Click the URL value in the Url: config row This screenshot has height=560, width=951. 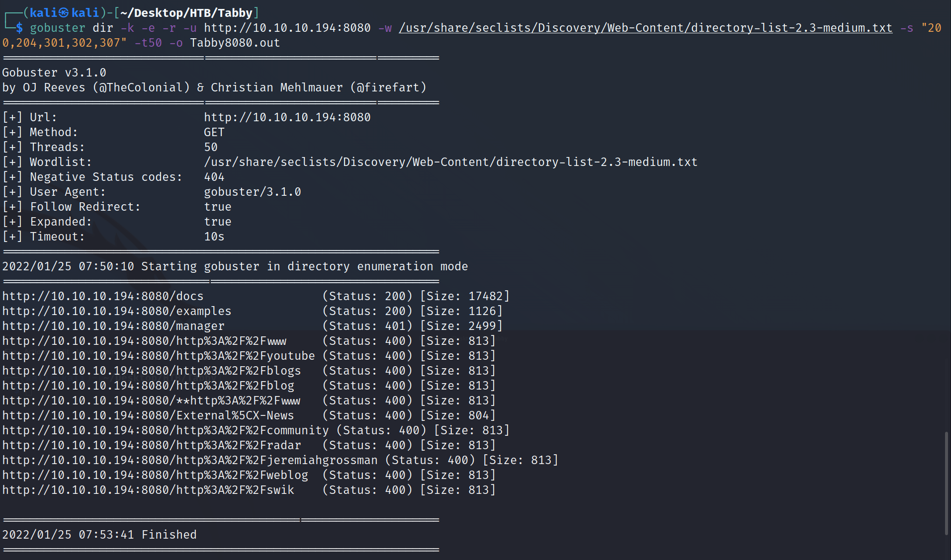[x=287, y=117]
